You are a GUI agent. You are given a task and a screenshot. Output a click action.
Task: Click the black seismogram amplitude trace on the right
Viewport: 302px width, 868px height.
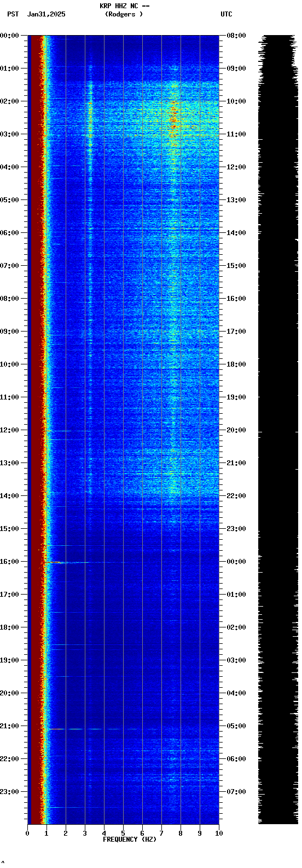pos(278,429)
